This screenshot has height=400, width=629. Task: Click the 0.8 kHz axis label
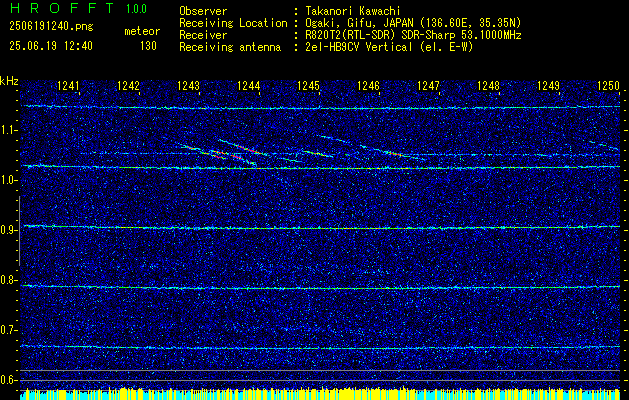pos(8,280)
